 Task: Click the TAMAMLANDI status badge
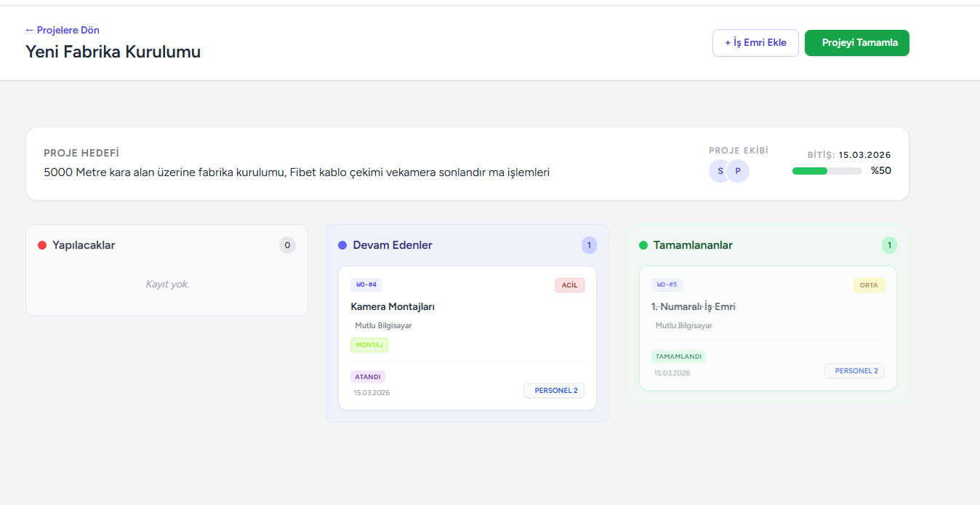coord(678,357)
